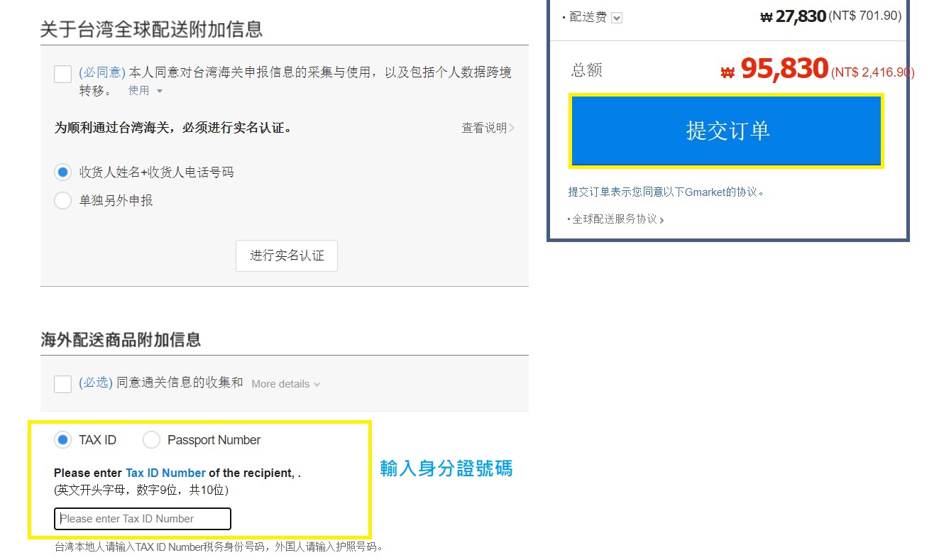Screen dimensions: 939x560
Task: Open the 全球配送服务协议 agreement link
Action: coord(615,219)
